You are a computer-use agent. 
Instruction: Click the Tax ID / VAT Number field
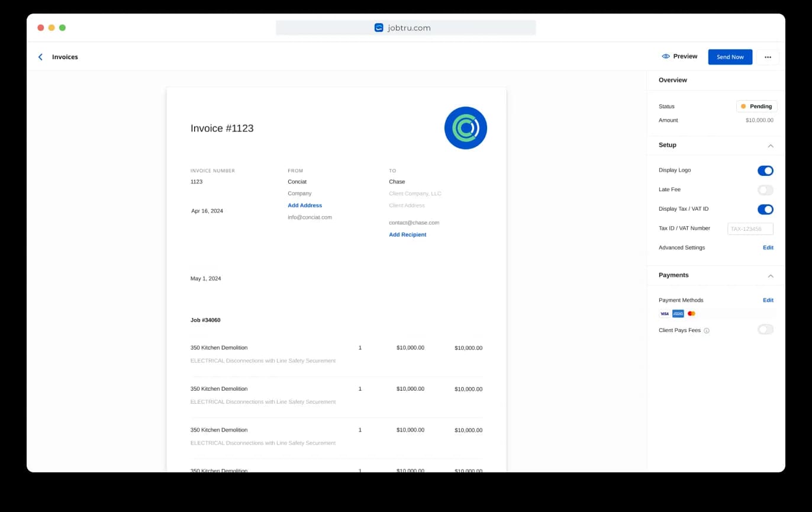pos(750,228)
